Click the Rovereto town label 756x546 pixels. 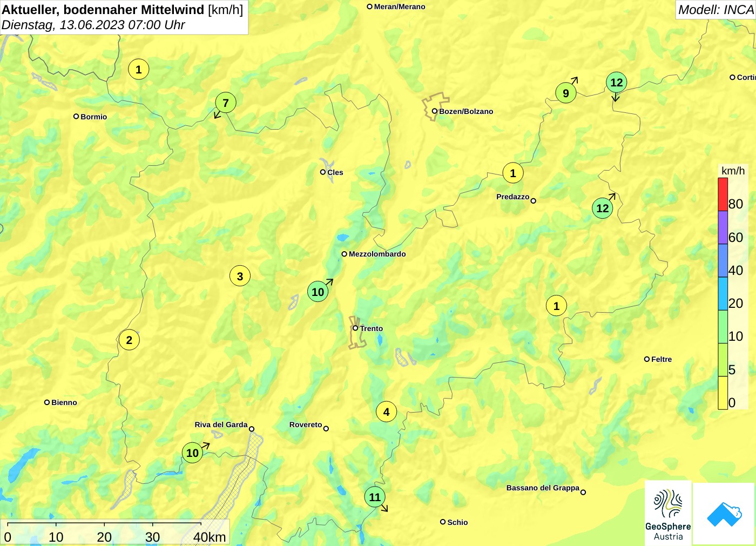pyautogui.click(x=306, y=424)
